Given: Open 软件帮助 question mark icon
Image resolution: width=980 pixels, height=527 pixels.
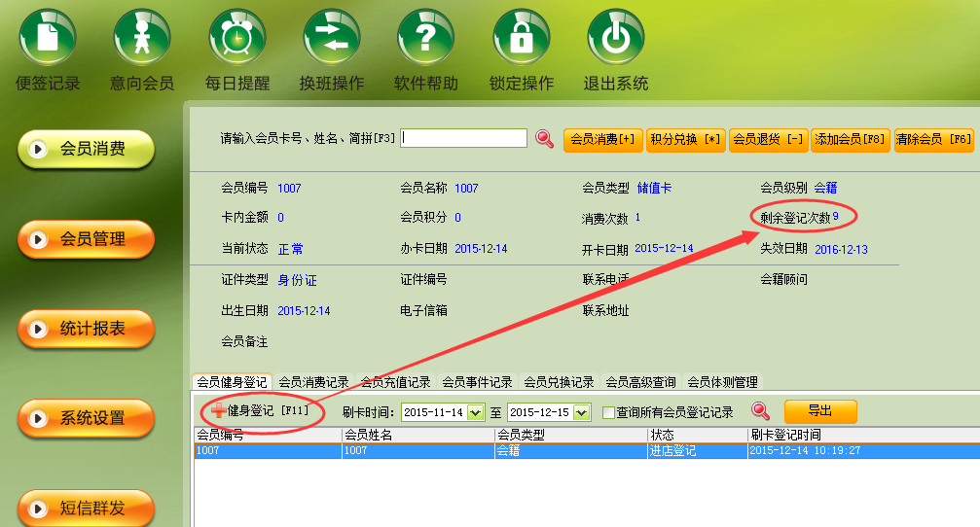Looking at the screenshot, I should [x=425, y=39].
